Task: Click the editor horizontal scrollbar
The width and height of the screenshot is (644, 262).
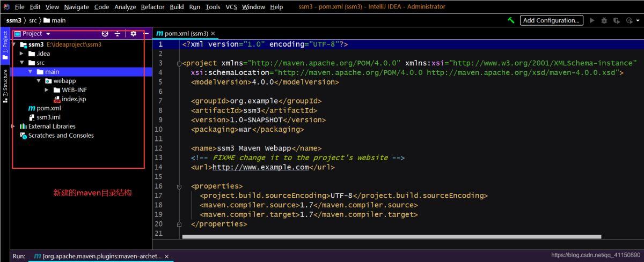Action: (x=392, y=236)
